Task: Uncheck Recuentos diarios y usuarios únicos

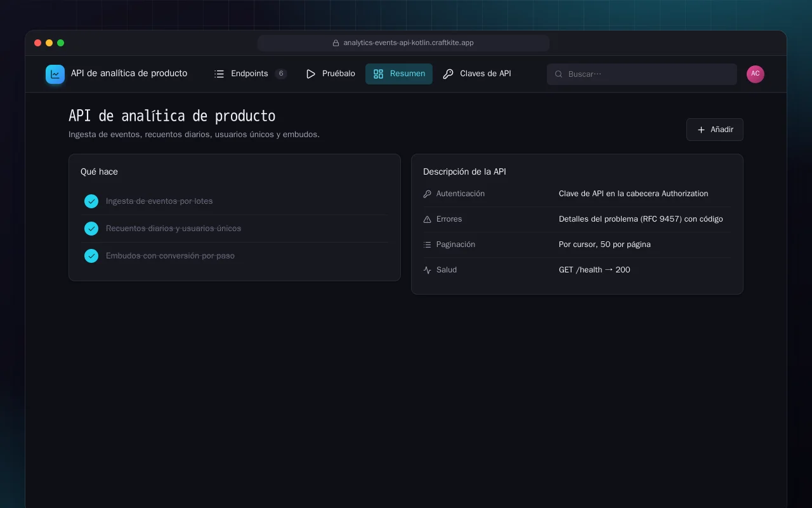Action: (x=91, y=229)
